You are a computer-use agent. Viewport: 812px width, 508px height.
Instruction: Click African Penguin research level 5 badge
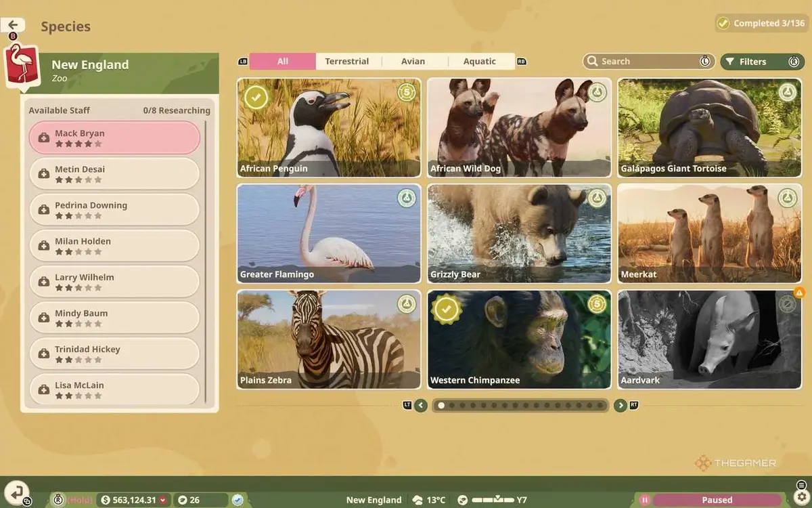(x=406, y=92)
